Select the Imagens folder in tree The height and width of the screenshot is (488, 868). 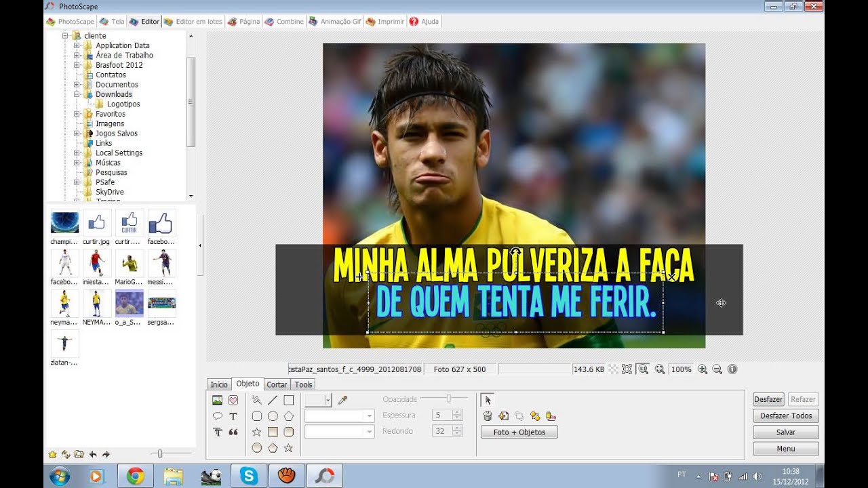pos(110,124)
